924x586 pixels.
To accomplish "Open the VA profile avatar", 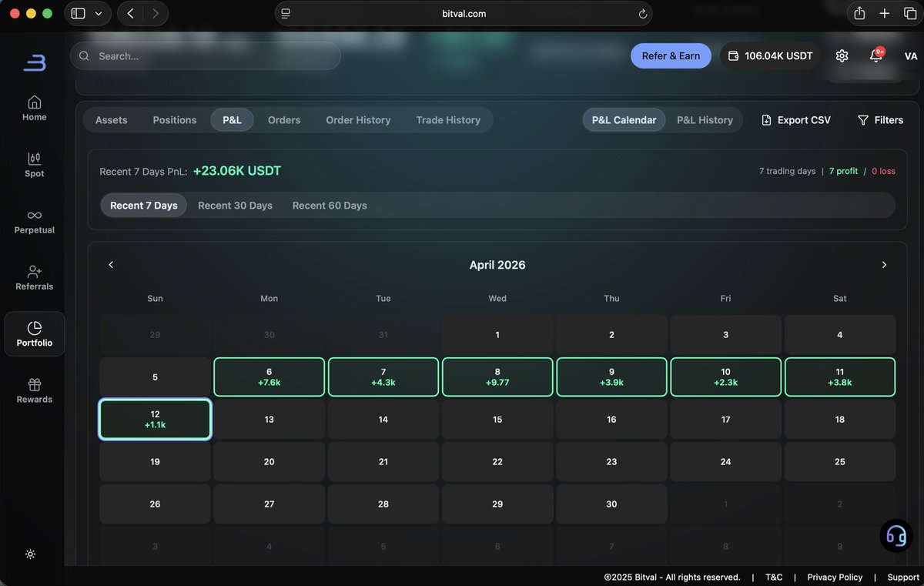I will pos(911,56).
